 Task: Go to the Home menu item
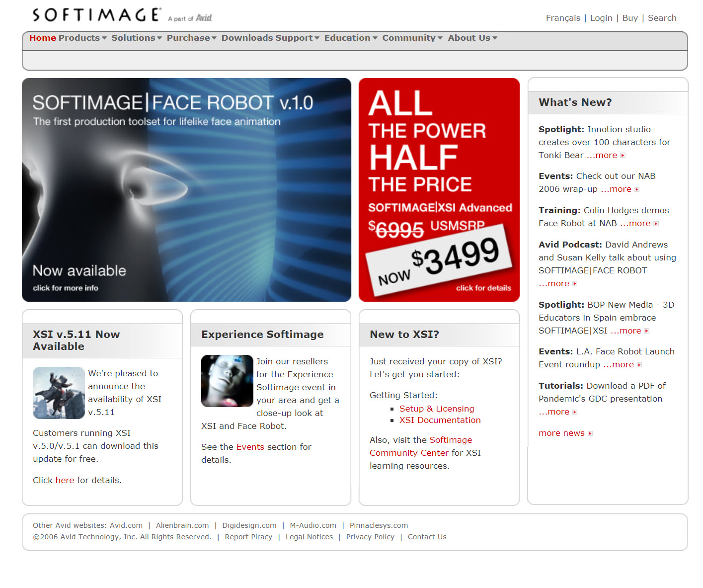pyautogui.click(x=42, y=38)
